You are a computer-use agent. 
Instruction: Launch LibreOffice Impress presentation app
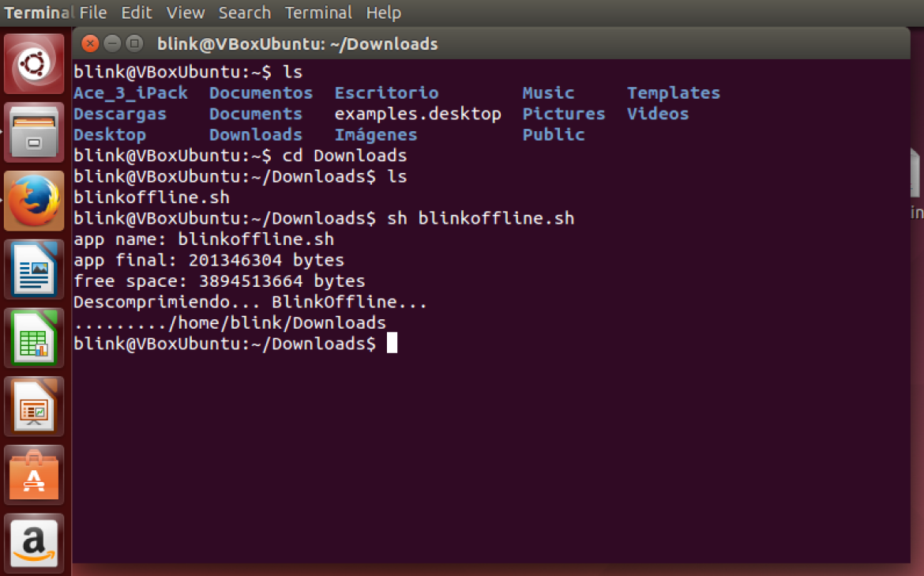pos(34,405)
